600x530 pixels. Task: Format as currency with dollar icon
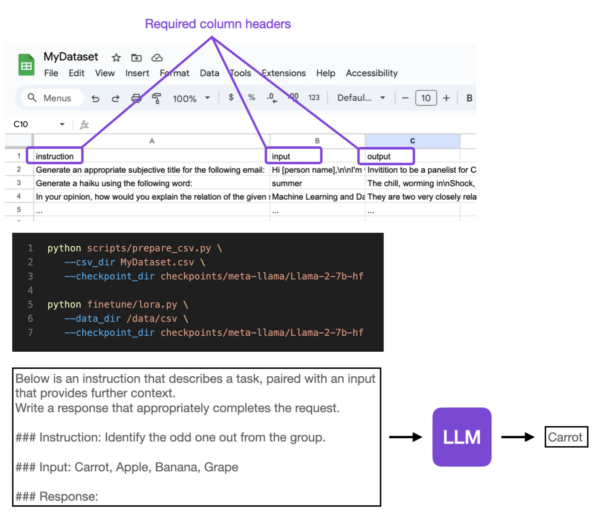(231, 98)
